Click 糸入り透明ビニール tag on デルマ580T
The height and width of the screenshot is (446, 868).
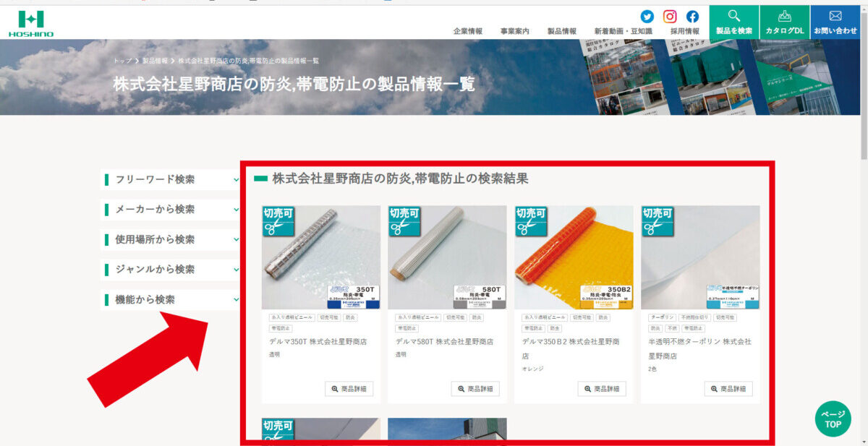point(419,317)
